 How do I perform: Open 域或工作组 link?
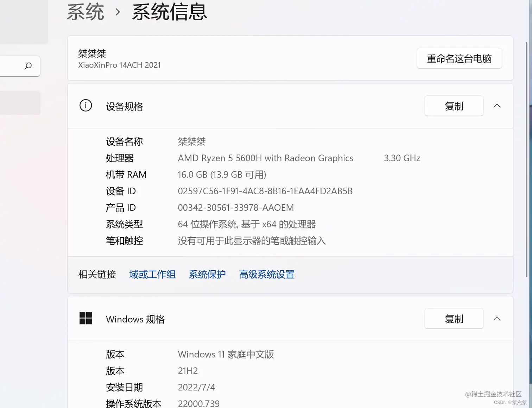pyautogui.click(x=152, y=275)
